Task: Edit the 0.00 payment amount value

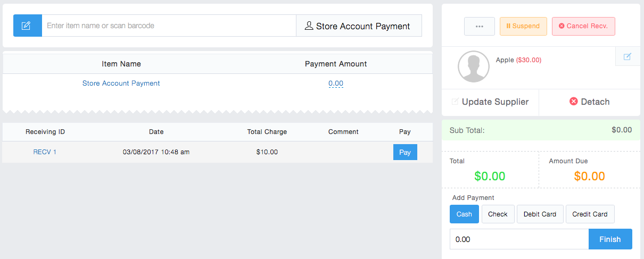Action: click(335, 83)
